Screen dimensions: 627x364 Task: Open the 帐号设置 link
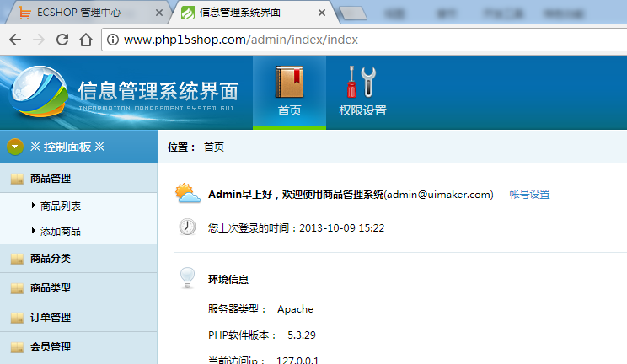point(529,195)
